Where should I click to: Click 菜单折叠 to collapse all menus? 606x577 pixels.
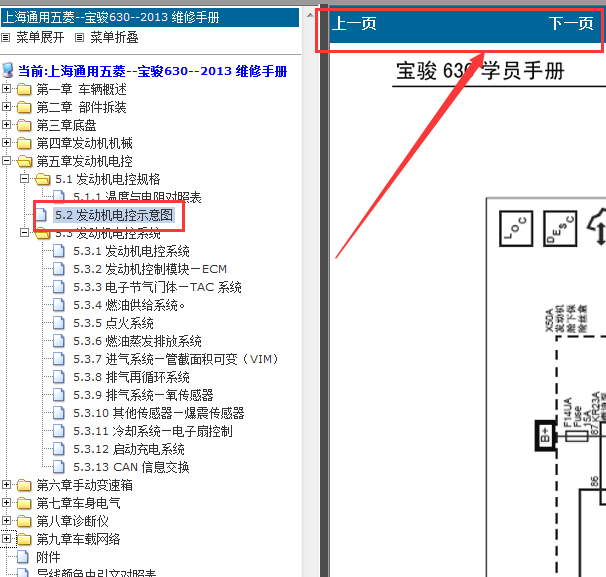114,37
